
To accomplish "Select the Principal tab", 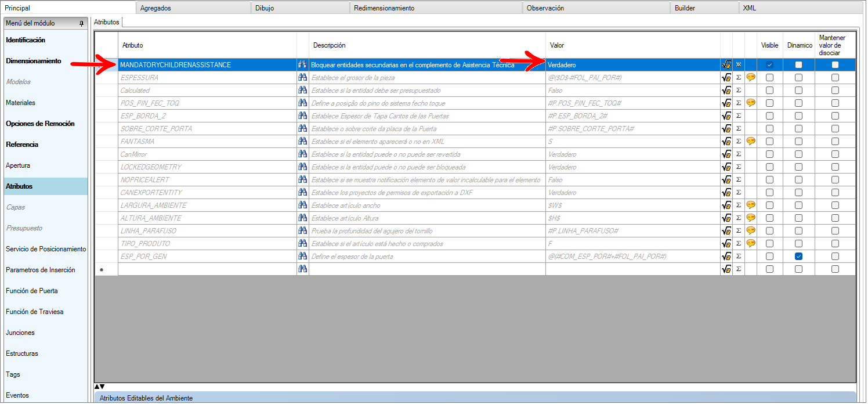I will click(68, 8).
